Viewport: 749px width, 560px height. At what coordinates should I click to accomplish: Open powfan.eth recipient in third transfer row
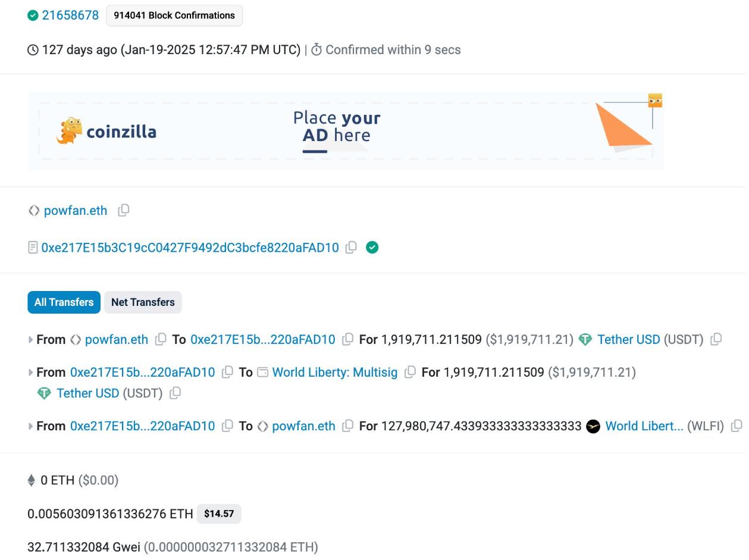(303, 426)
